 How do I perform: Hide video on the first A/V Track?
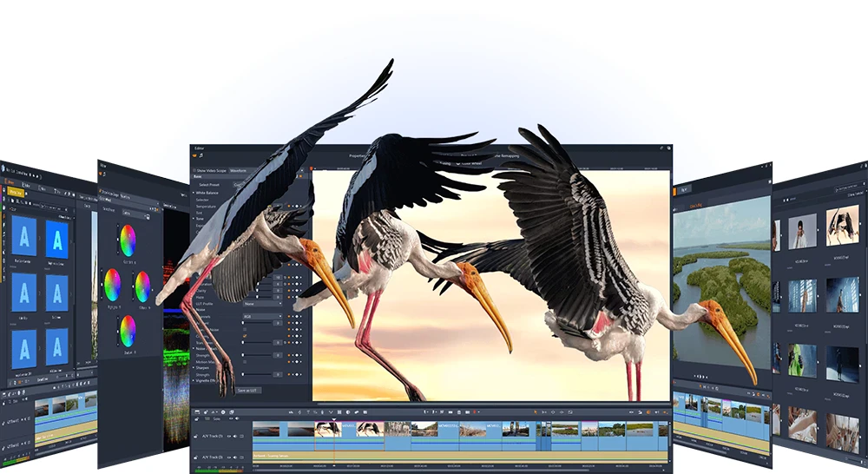point(229,436)
